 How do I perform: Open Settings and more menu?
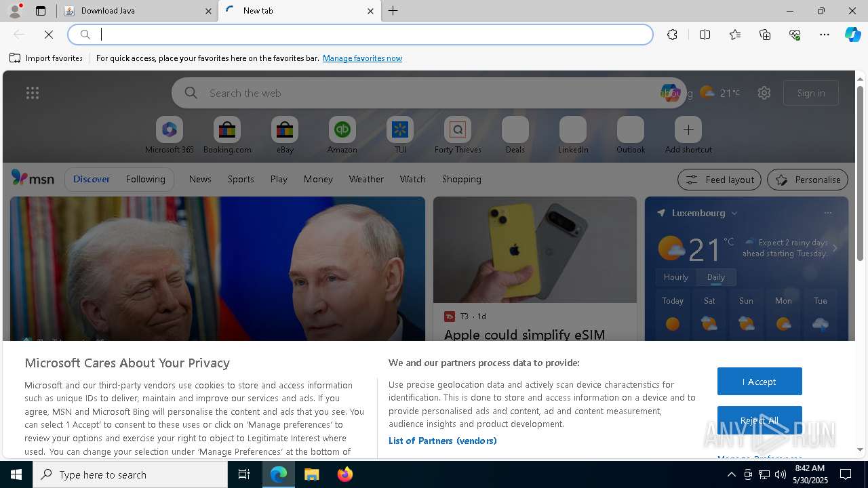[825, 35]
